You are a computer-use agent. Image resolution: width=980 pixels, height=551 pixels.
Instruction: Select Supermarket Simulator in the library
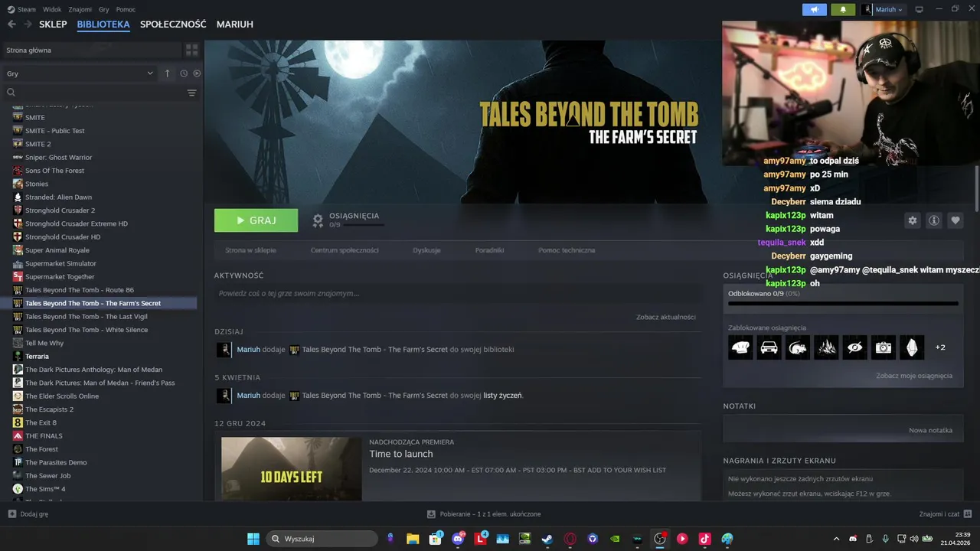click(60, 263)
